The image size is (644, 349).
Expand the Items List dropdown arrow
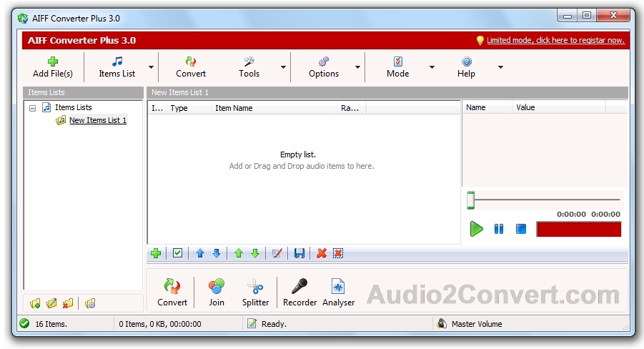click(x=151, y=67)
